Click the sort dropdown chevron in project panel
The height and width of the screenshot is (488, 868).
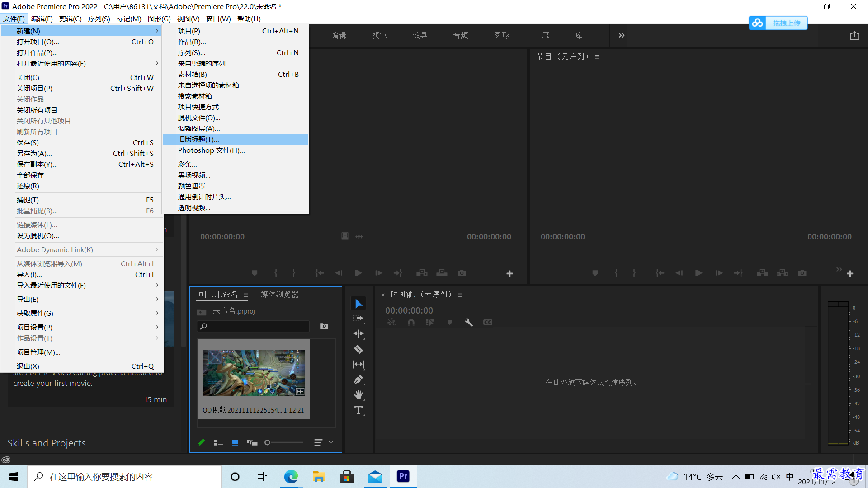click(331, 443)
